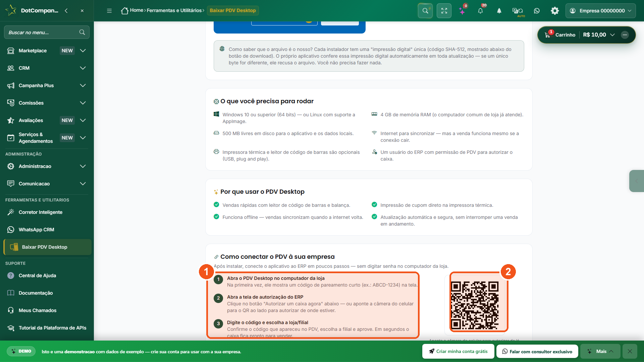
Task: Open the search button in header
Action: [x=425, y=11]
